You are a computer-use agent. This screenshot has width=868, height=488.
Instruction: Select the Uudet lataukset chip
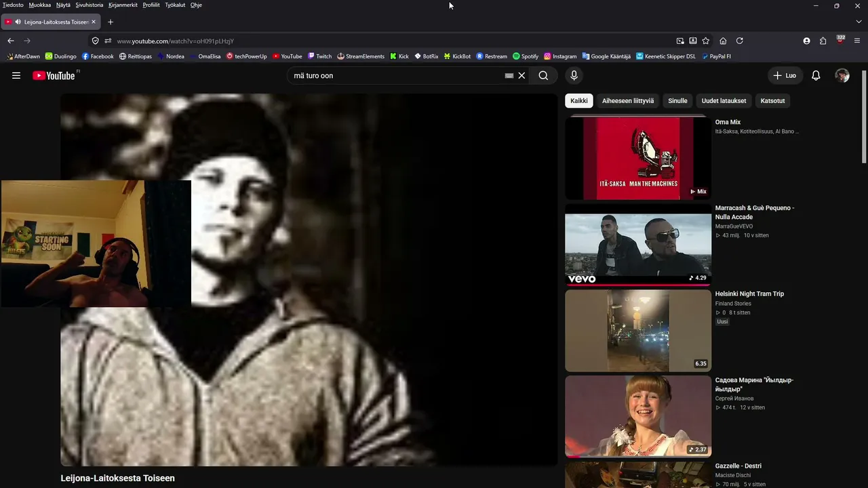coord(724,101)
